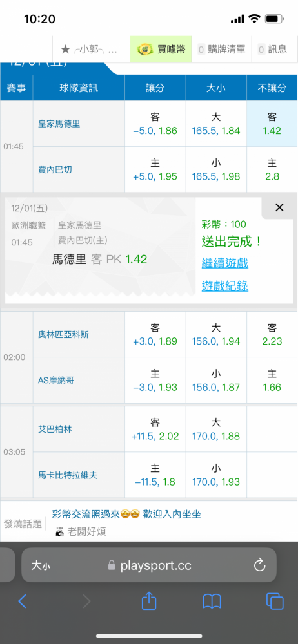Pick 大 156.0, 1.94 over bet
The width and height of the screenshot is (298, 644).
[216, 335]
